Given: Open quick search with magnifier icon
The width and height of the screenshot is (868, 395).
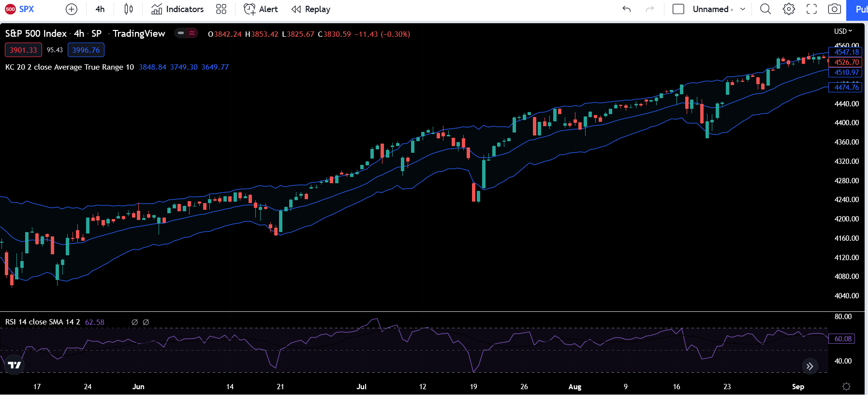Looking at the screenshot, I should click(765, 9).
